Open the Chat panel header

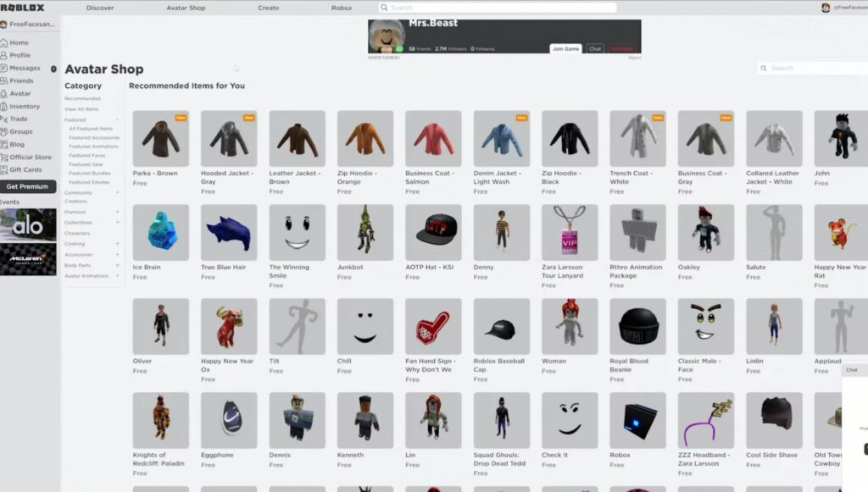[x=854, y=369]
